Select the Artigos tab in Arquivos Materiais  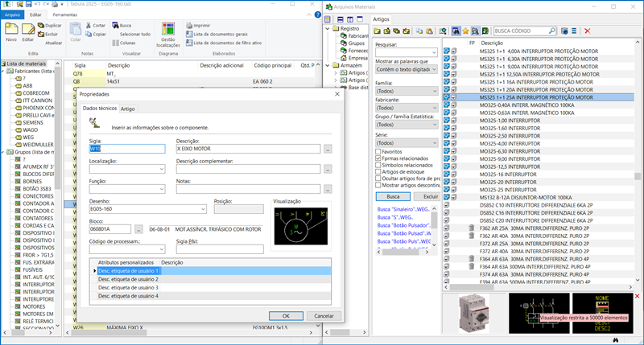[x=381, y=19]
